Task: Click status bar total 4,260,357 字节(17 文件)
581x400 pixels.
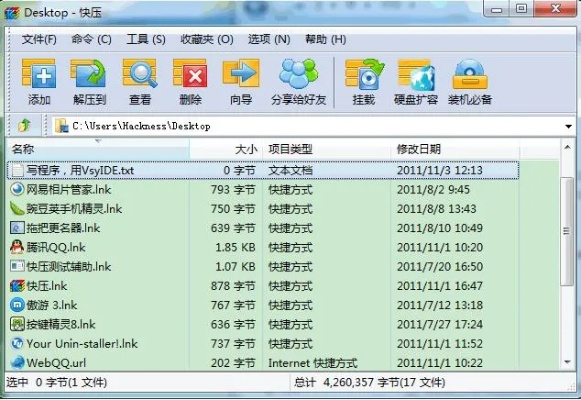Action: coord(370,382)
